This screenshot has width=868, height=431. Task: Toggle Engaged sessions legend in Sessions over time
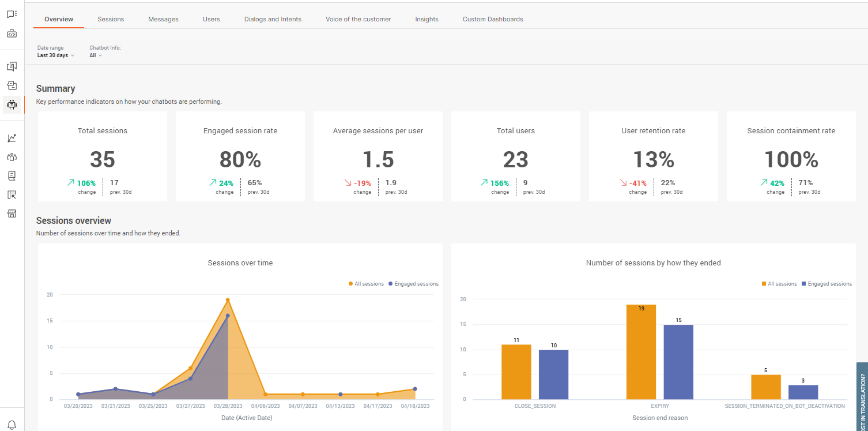[x=413, y=284]
